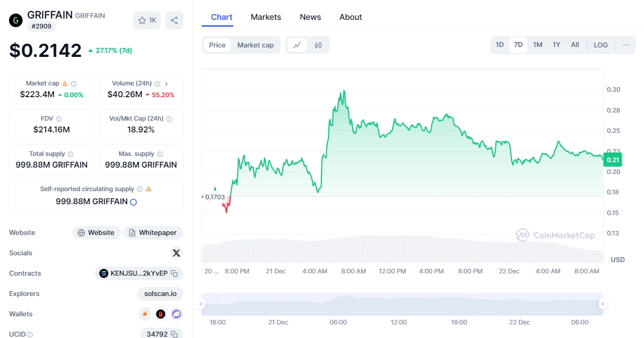The height and width of the screenshot is (338, 644).
Task: Copy the UCID 34792 value
Action: coord(174,334)
